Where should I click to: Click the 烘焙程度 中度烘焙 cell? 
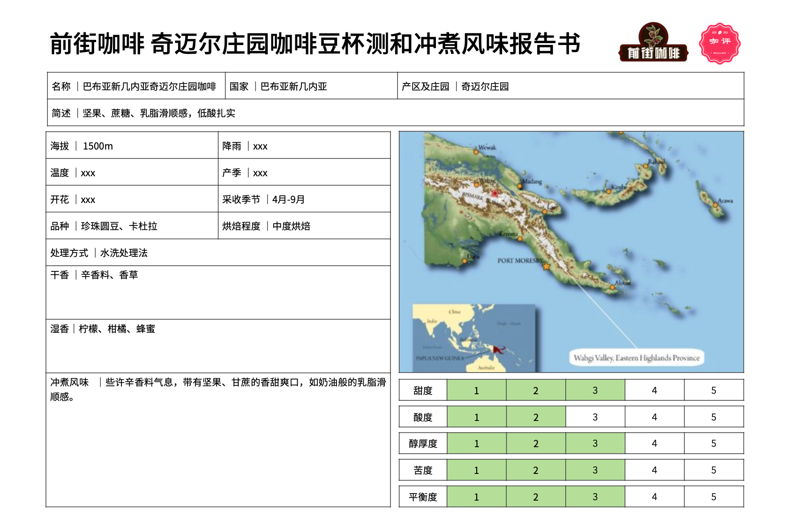click(304, 226)
